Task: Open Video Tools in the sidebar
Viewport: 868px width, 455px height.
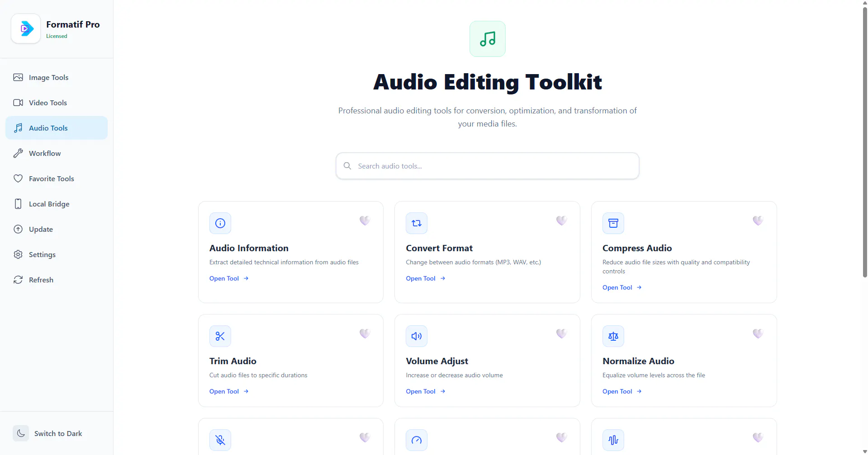Action: (57, 103)
